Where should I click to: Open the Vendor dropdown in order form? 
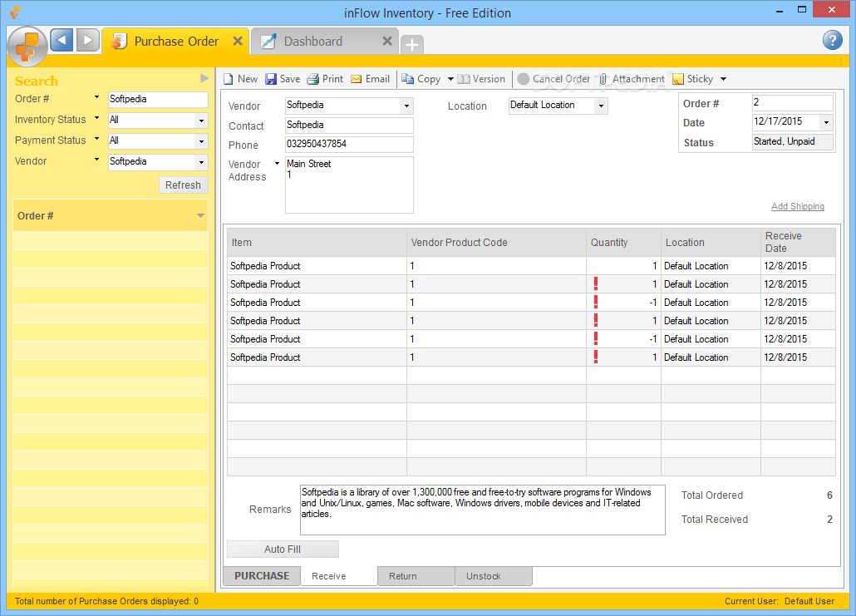(x=406, y=106)
